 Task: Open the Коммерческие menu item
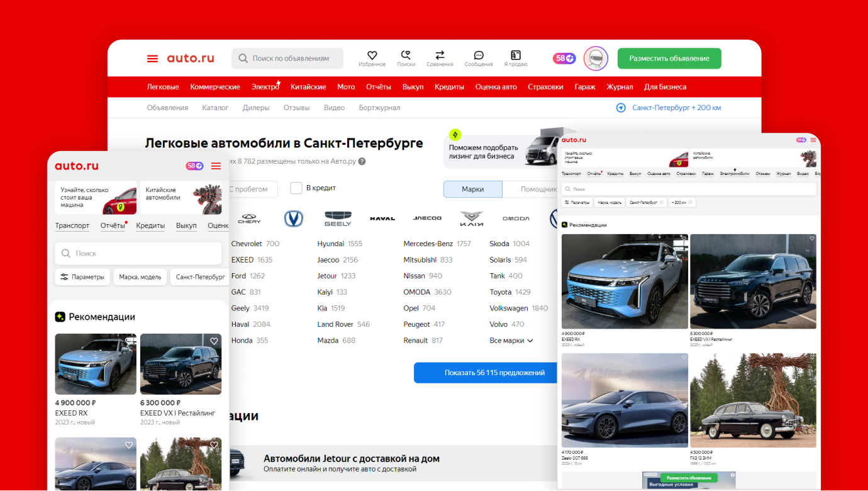point(215,87)
